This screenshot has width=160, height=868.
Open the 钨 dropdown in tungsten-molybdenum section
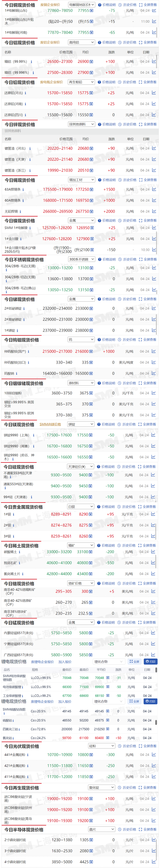(81, 340)
